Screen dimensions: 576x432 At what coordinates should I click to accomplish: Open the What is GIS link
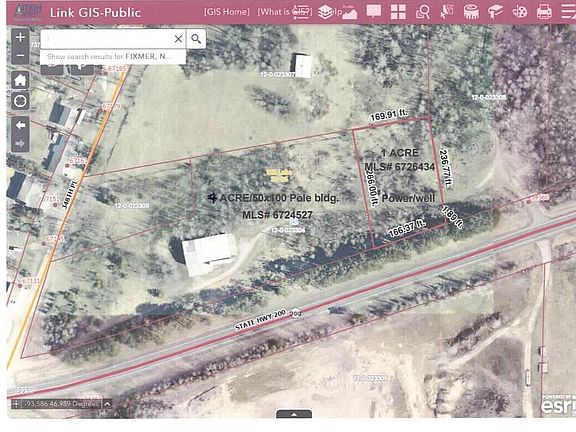click(x=285, y=12)
